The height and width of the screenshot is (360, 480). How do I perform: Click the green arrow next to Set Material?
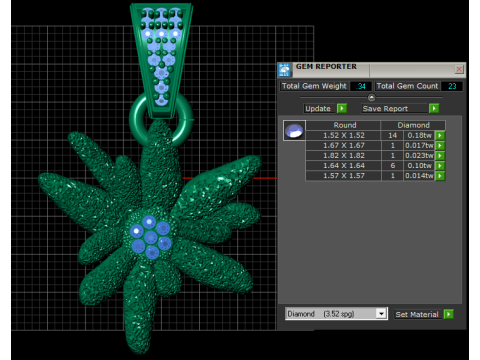pyautogui.click(x=449, y=314)
